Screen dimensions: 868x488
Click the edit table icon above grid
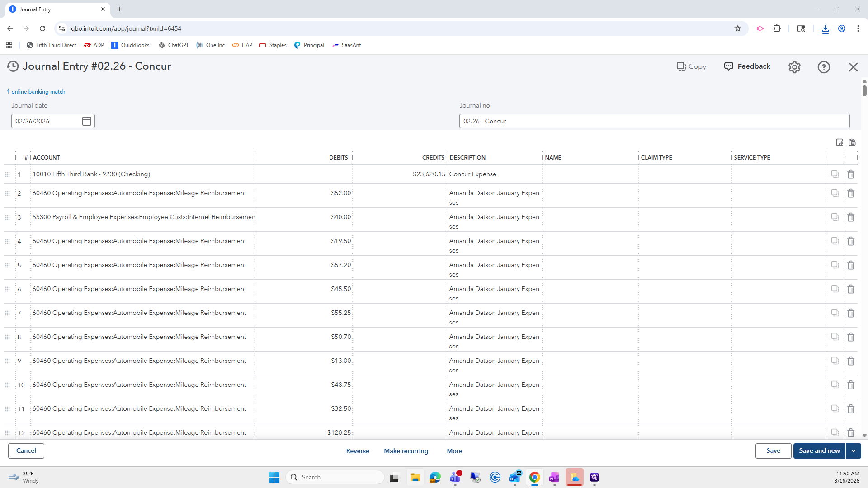pyautogui.click(x=840, y=142)
